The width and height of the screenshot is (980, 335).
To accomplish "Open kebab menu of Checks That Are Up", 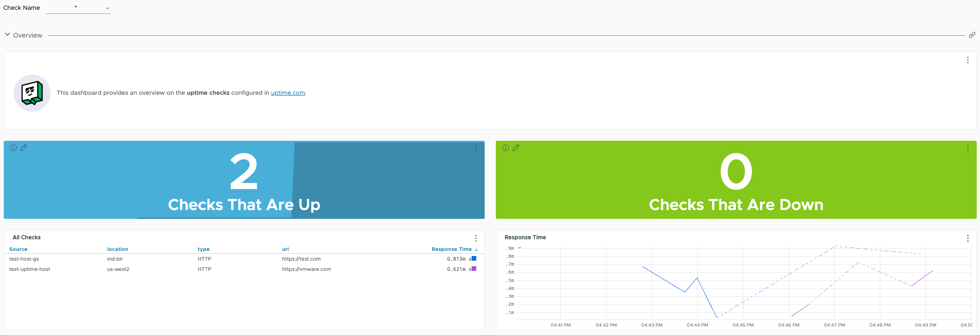I will (475, 149).
